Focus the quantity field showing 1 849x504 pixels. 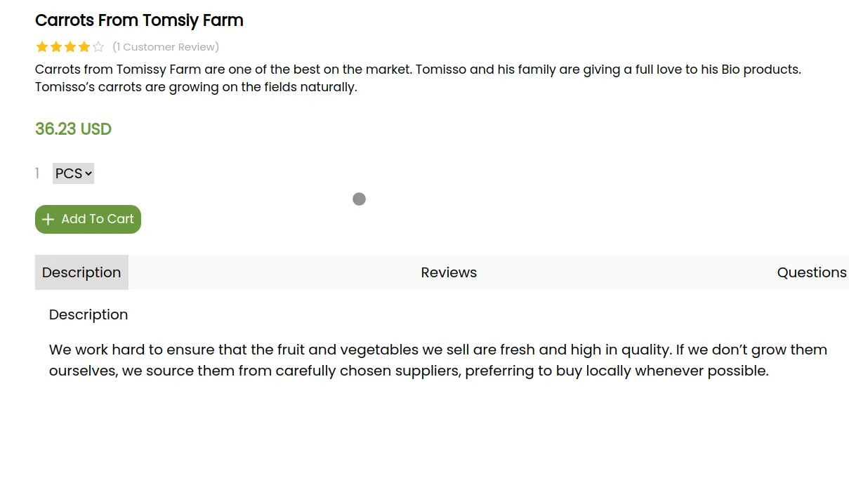[x=37, y=173]
